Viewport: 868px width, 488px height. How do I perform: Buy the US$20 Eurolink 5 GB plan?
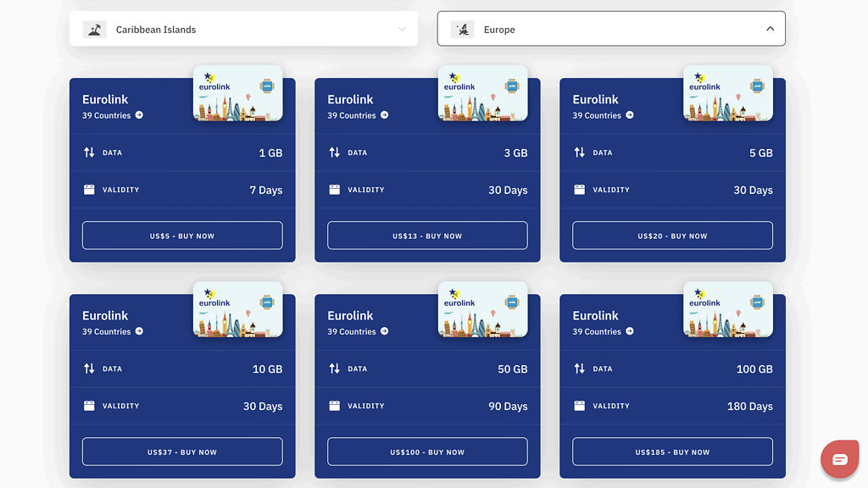672,236
